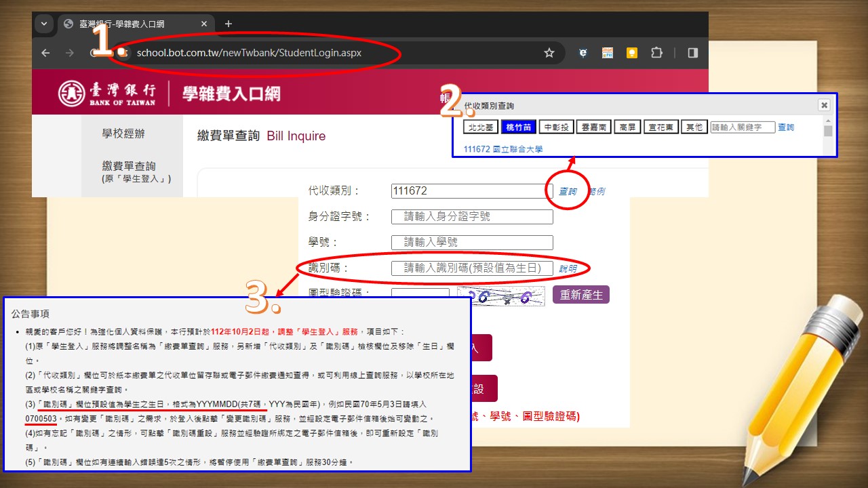
Task: Close the 臺灣銀行-學雜費入口網 tab
Action: 204,24
